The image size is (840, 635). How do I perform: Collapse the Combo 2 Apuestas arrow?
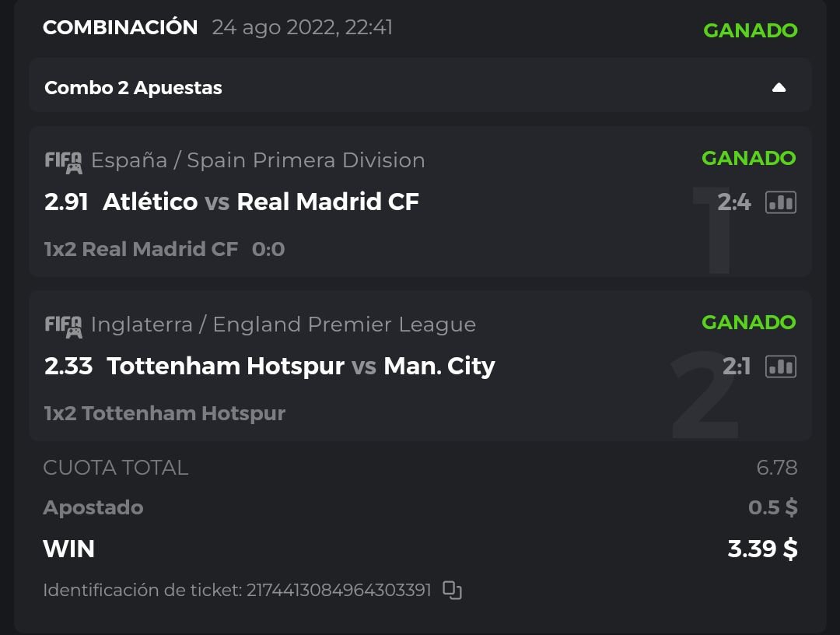coord(779,88)
